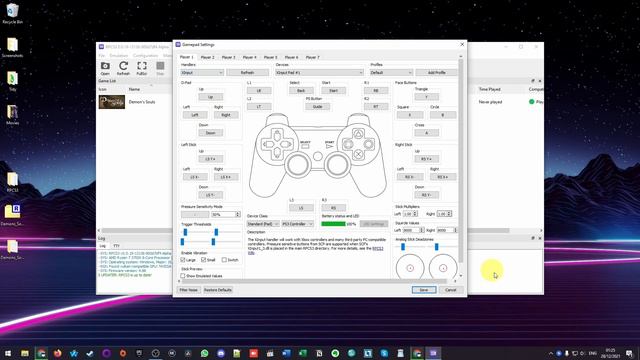Click the D-Pad Up mapping button
Image resolution: width=640 pixels, height=360 pixels.
(x=211, y=97)
